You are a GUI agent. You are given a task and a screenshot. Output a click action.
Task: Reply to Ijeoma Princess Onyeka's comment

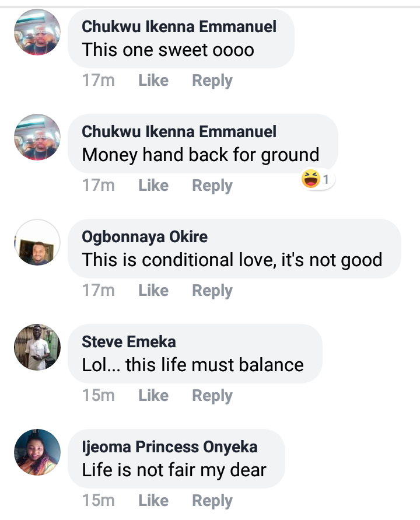click(212, 501)
